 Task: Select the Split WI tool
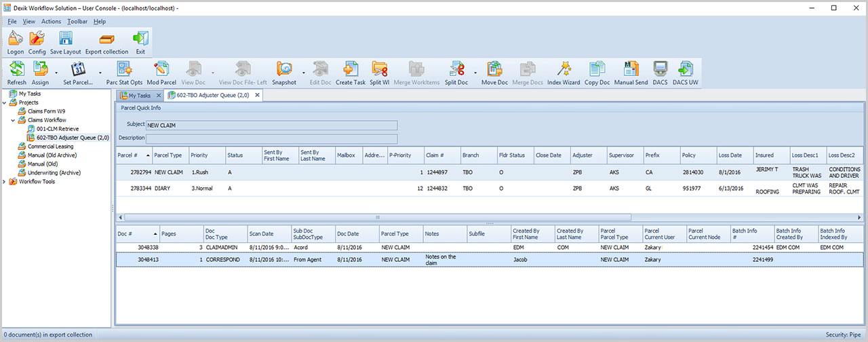pos(379,69)
